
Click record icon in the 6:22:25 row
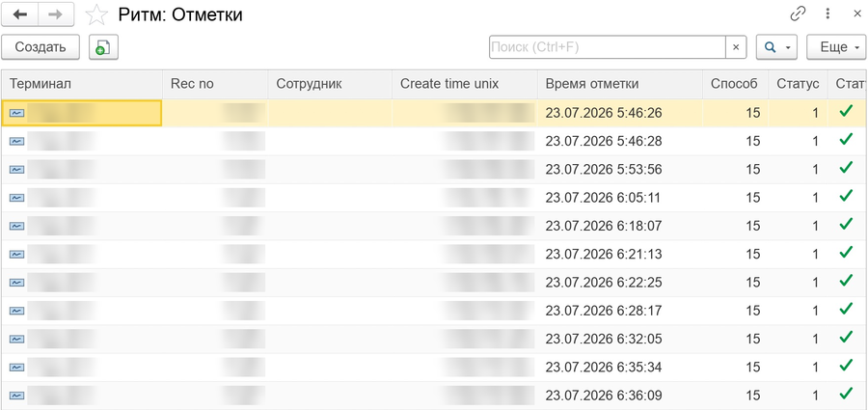(16, 283)
